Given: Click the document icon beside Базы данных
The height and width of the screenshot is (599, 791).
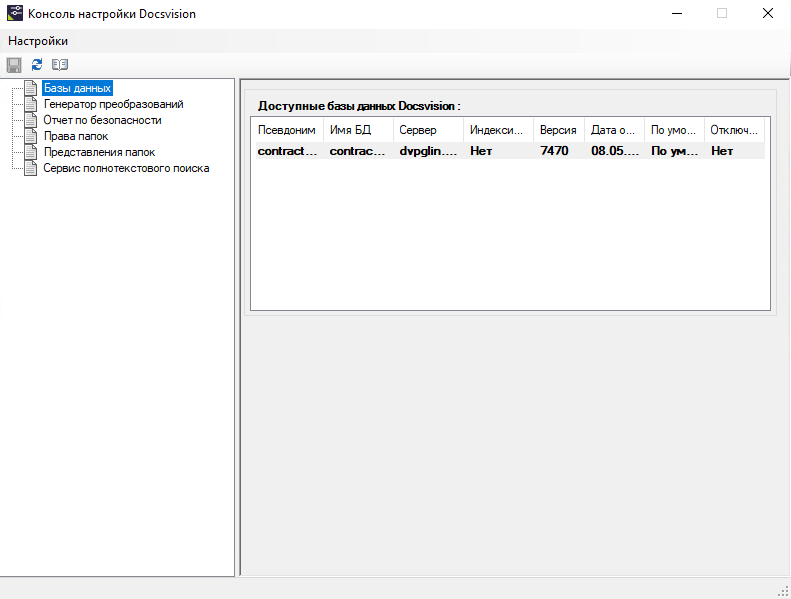Looking at the screenshot, I should pos(31,88).
